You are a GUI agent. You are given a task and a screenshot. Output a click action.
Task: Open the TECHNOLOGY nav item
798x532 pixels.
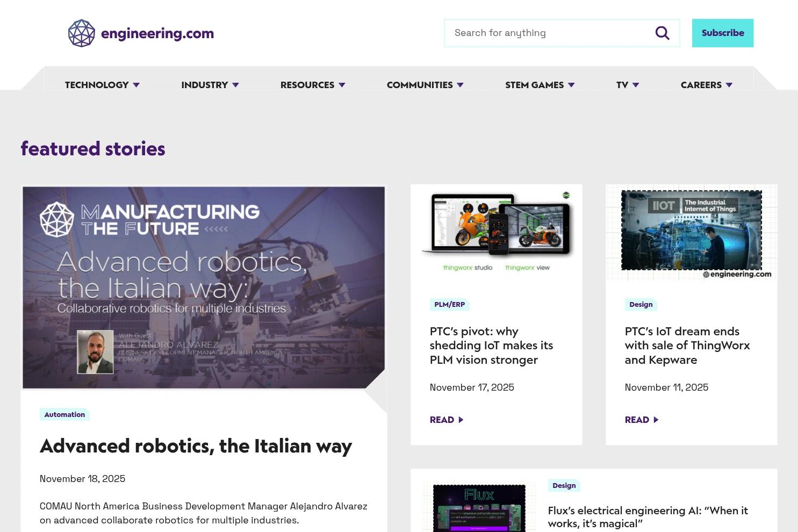tap(97, 85)
